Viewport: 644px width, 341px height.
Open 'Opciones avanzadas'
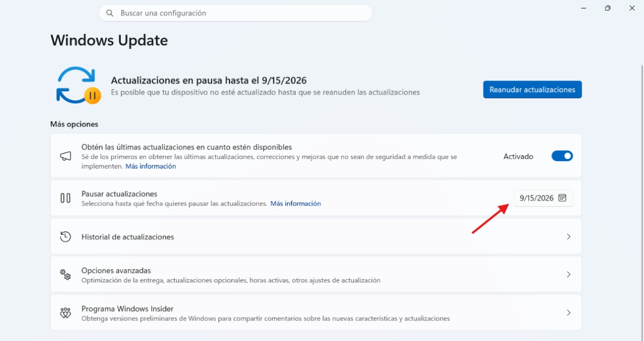[316, 274]
